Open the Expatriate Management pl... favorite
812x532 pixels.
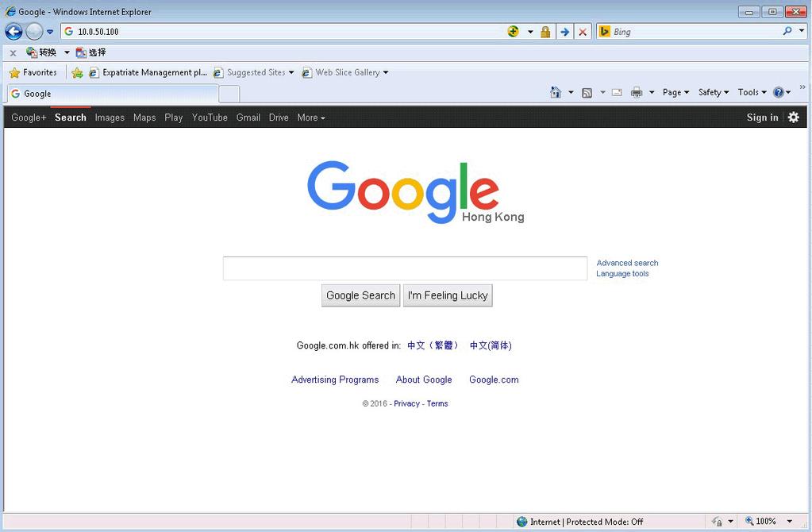point(148,72)
